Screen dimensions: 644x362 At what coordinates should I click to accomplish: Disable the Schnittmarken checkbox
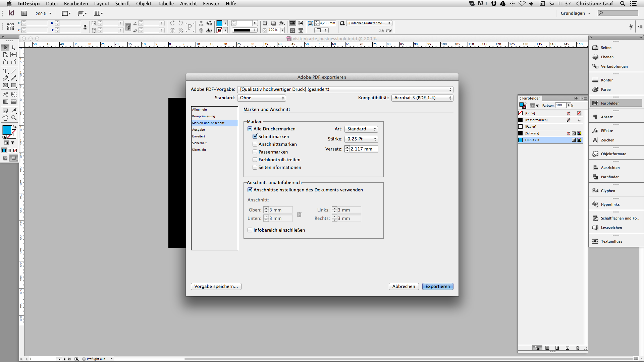click(x=255, y=136)
